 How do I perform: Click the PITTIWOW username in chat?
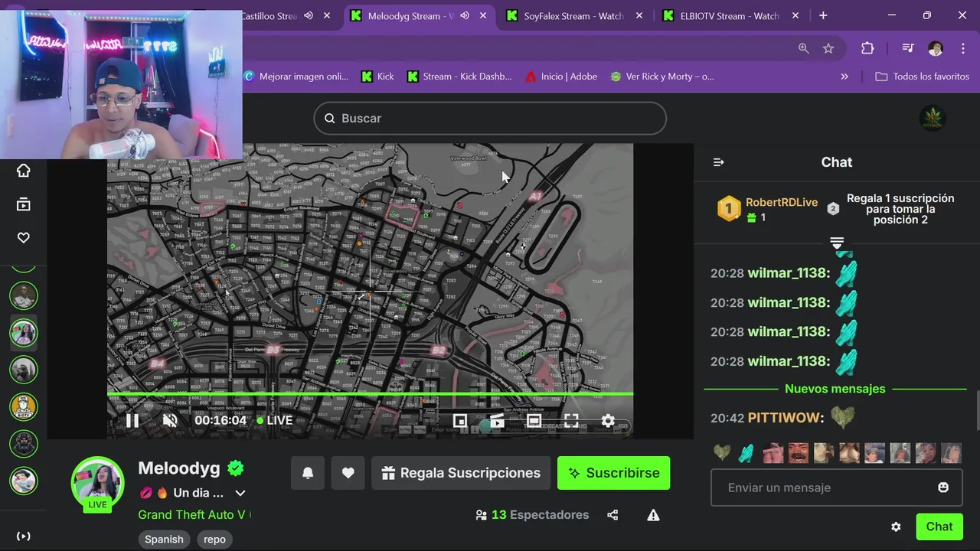[x=786, y=418]
